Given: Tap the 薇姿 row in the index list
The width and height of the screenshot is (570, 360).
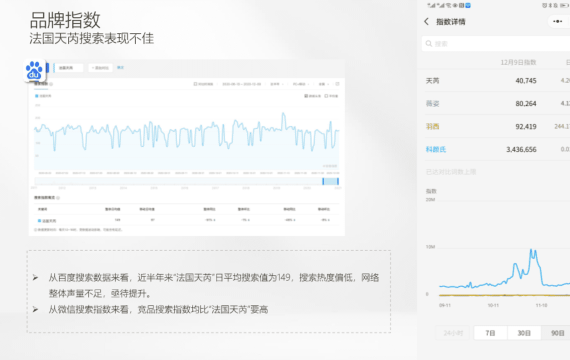Looking at the screenshot, I should coord(496,104).
